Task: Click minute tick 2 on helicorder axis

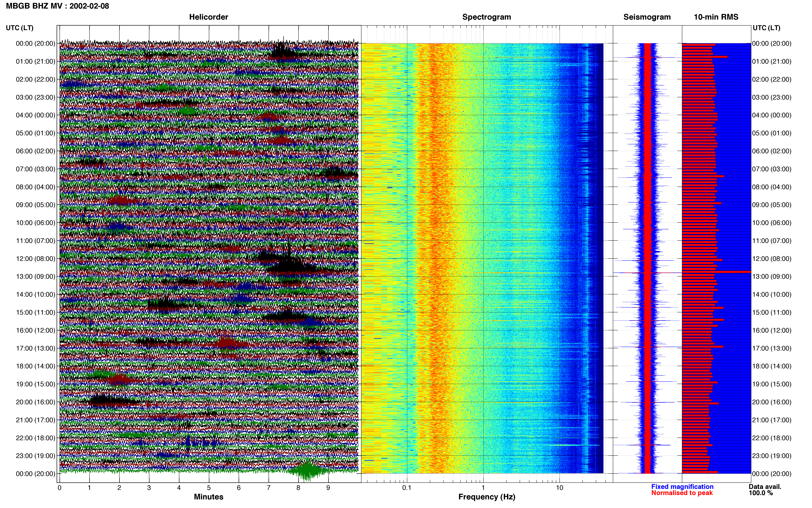Action: (x=119, y=487)
